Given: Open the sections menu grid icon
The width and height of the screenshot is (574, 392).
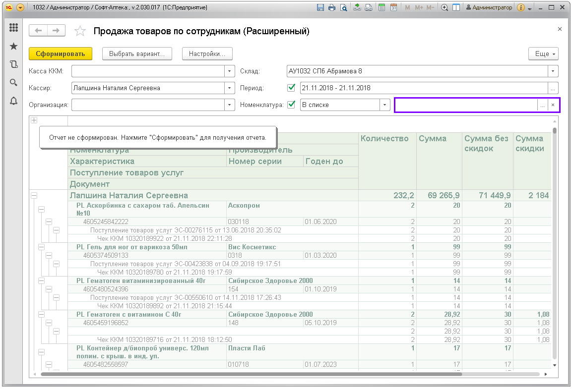Looking at the screenshot, I should pyautogui.click(x=13, y=28).
